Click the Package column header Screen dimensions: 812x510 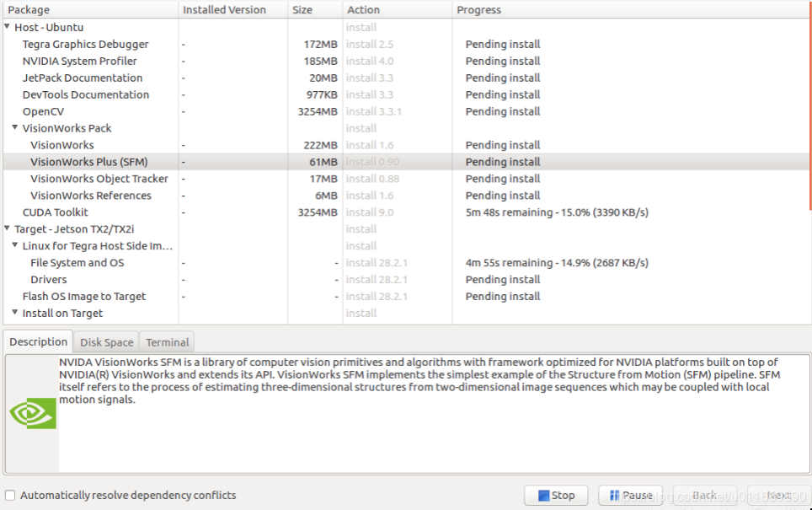click(x=90, y=10)
